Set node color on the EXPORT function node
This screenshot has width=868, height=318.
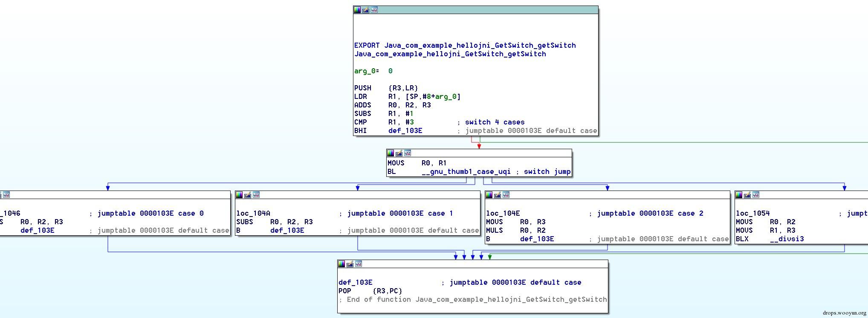click(x=357, y=10)
